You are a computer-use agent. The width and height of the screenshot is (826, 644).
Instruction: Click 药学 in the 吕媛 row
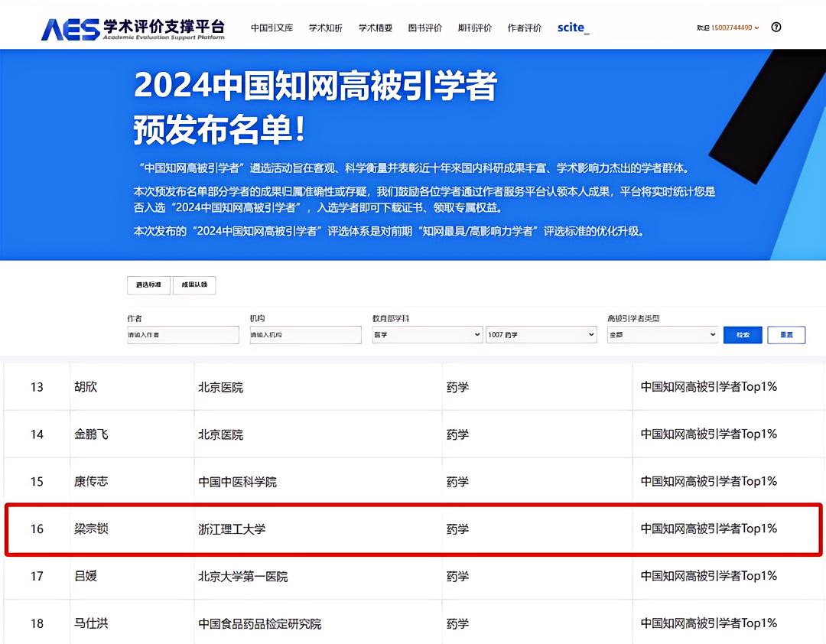457,577
